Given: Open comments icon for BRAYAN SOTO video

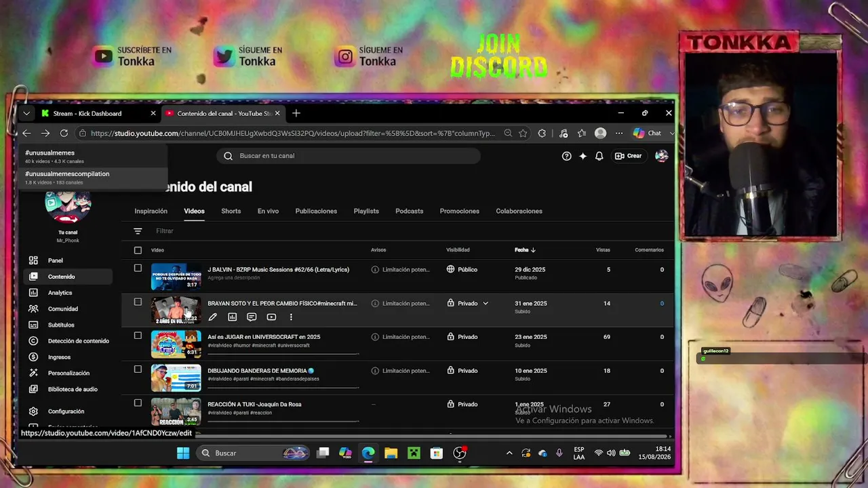Looking at the screenshot, I should 252,317.
